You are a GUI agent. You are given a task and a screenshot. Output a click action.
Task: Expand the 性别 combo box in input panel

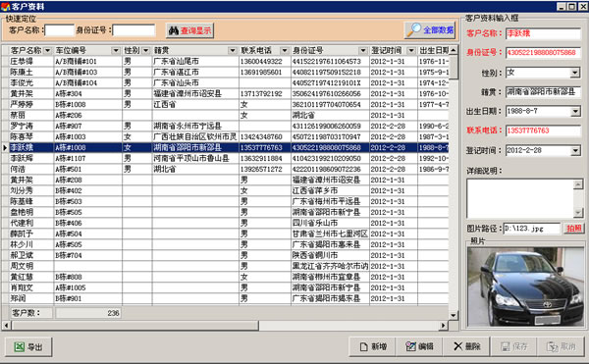pyautogui.click(x=574, y=73)
